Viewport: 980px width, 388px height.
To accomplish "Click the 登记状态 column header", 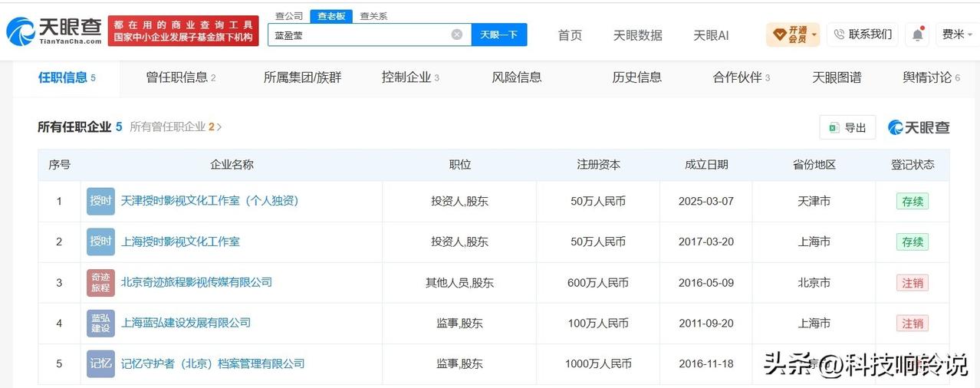I will [913, 165].
